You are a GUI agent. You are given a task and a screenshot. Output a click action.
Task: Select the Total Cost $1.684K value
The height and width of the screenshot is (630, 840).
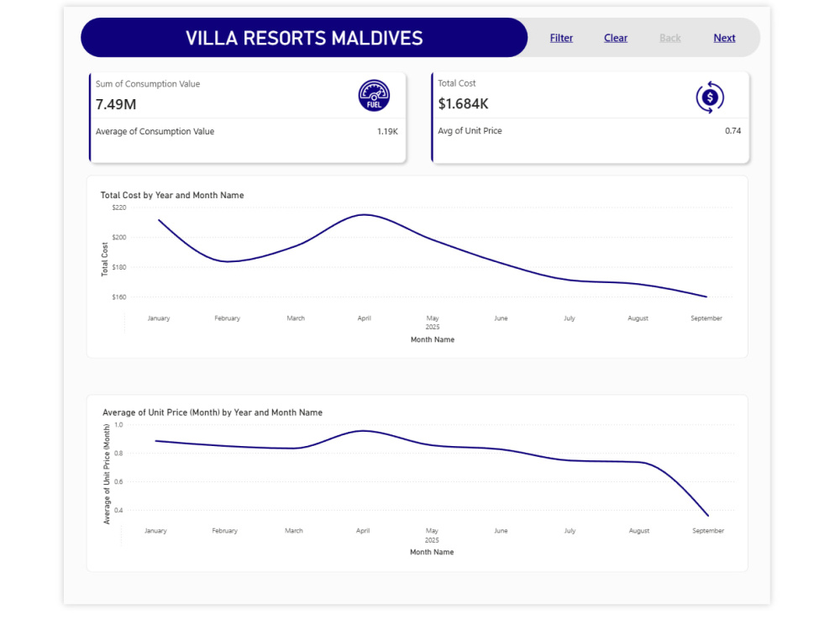pos(464,104)
